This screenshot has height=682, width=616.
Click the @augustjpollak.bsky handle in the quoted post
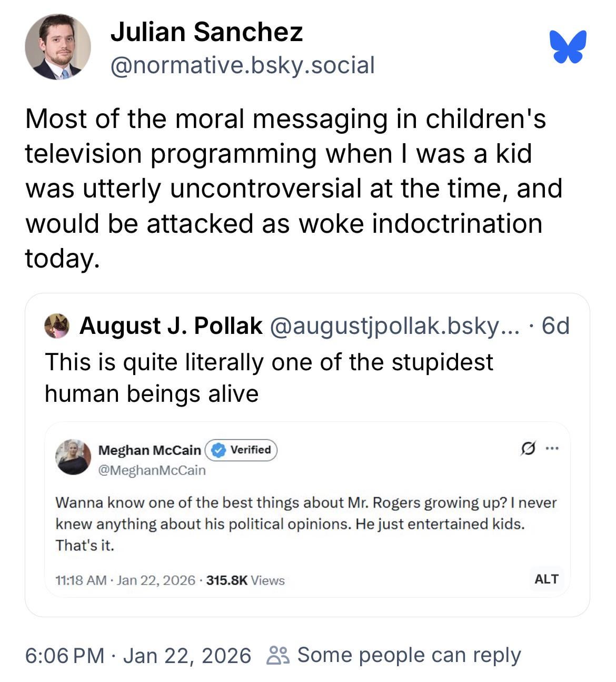point(394,326)
